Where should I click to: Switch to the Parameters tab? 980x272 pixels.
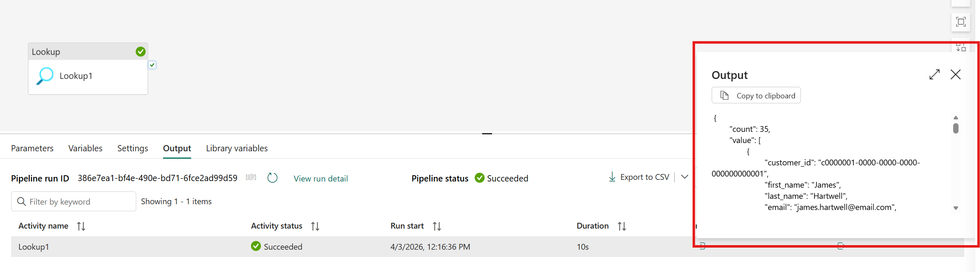coord(32,148)
